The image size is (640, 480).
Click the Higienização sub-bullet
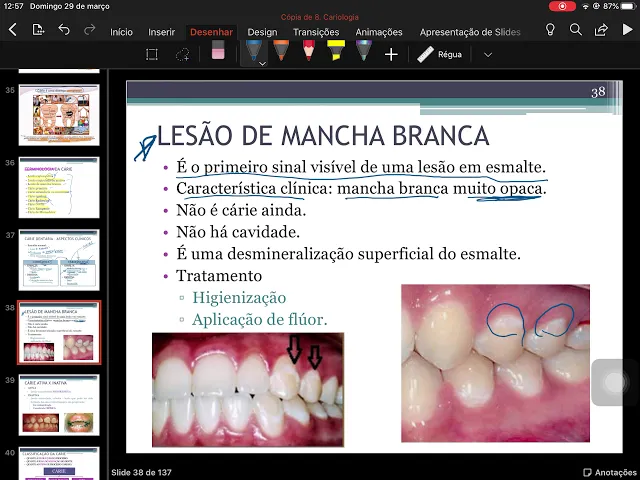(x=239, y=298)
